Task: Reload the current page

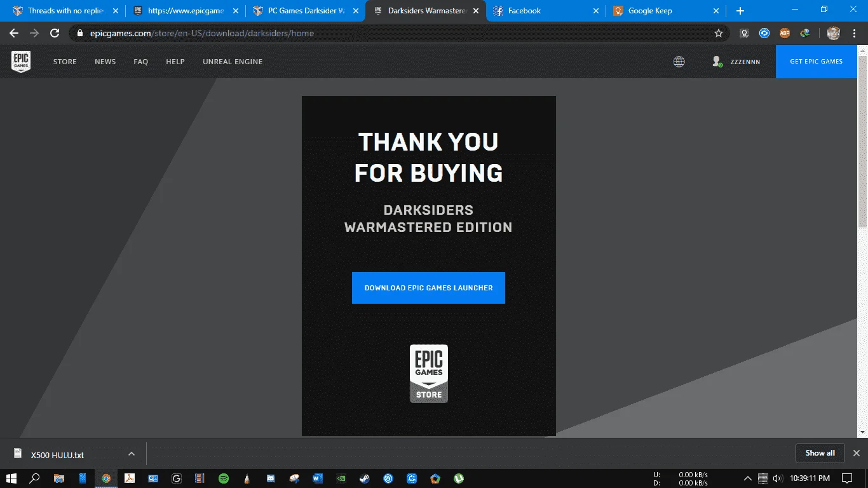Action: tap(55, 33)
